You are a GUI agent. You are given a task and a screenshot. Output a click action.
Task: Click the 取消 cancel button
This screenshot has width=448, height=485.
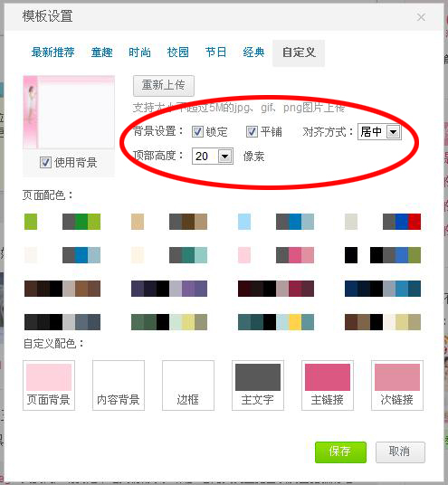click(x=400, y=452)
